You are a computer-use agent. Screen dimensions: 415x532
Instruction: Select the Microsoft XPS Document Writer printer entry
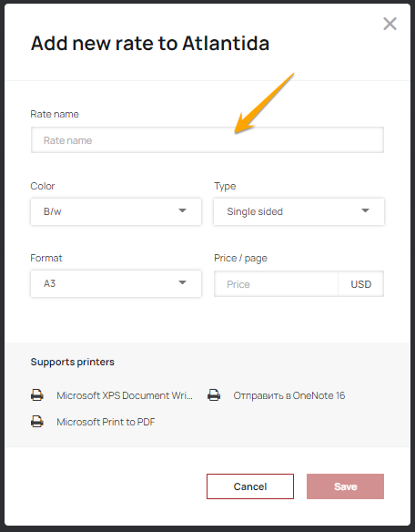[125, 395]
